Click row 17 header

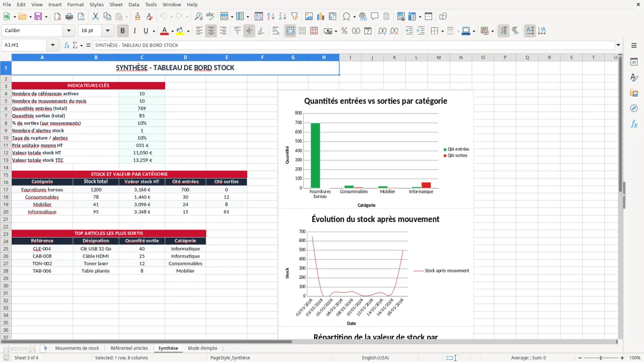(6, 189)
